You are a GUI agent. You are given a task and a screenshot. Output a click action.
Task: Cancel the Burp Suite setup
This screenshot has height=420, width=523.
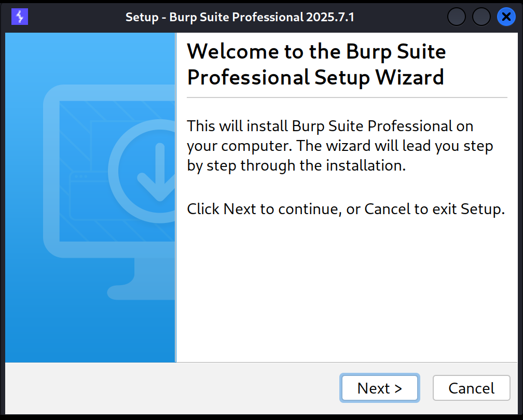point(471,388)
